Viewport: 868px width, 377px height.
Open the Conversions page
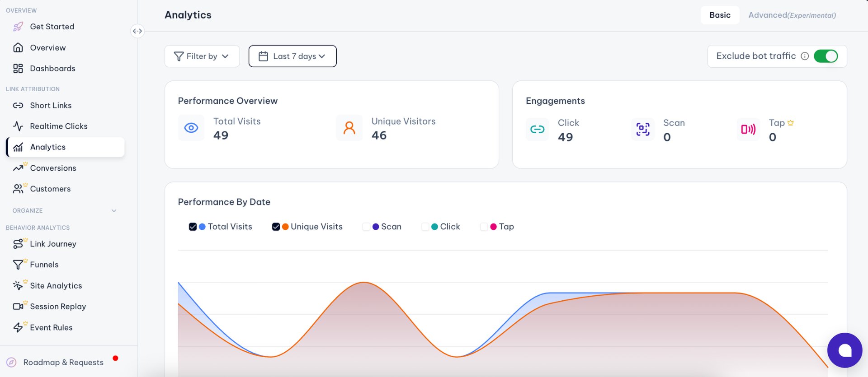point(53,168)
